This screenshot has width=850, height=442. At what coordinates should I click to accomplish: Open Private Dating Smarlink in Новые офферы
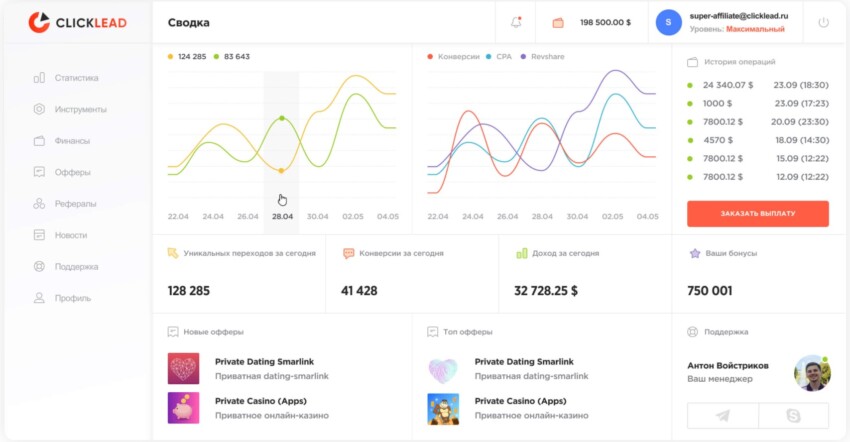point(265,362)
